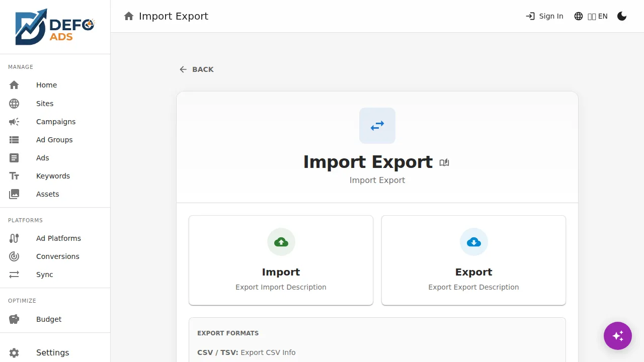Click the Ads document icon
This screenshot has height=362, width=644.
[x=14, y=158]
